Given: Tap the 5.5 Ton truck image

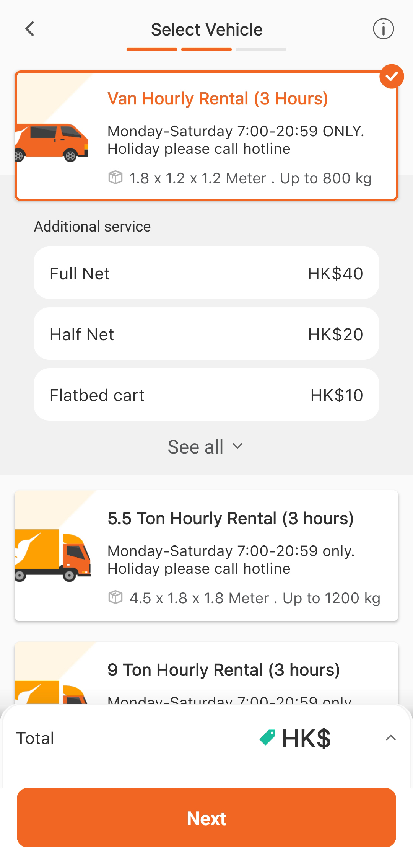Looking at the screenshot, I should 53,555.
